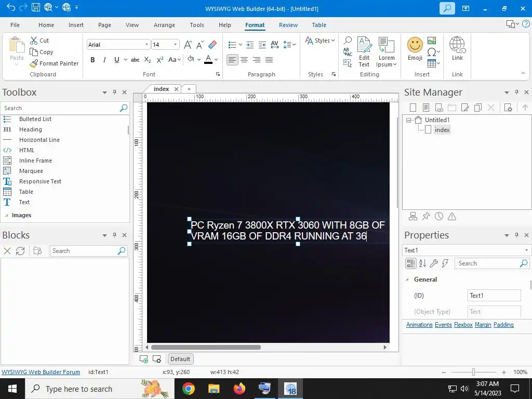Screen dimensions: 532x399
Task: Switch to the Table tab
Action: click(x=319, y=25)
